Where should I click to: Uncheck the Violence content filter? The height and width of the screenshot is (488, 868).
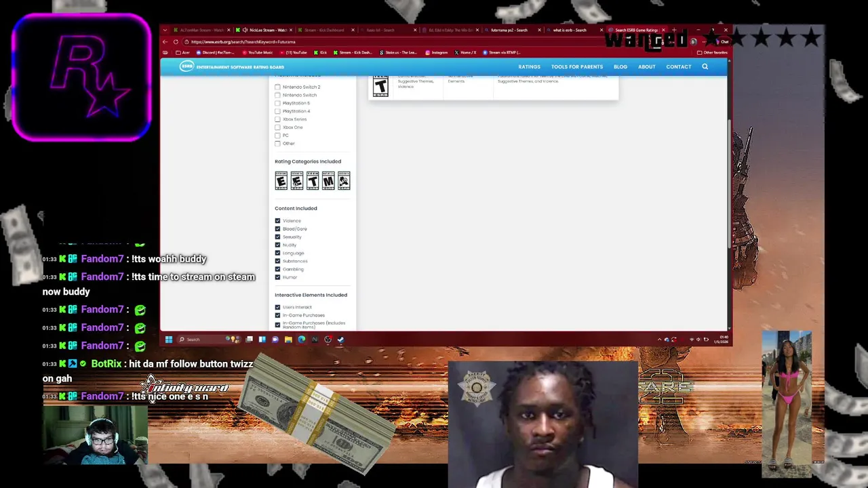pos(277,221)
